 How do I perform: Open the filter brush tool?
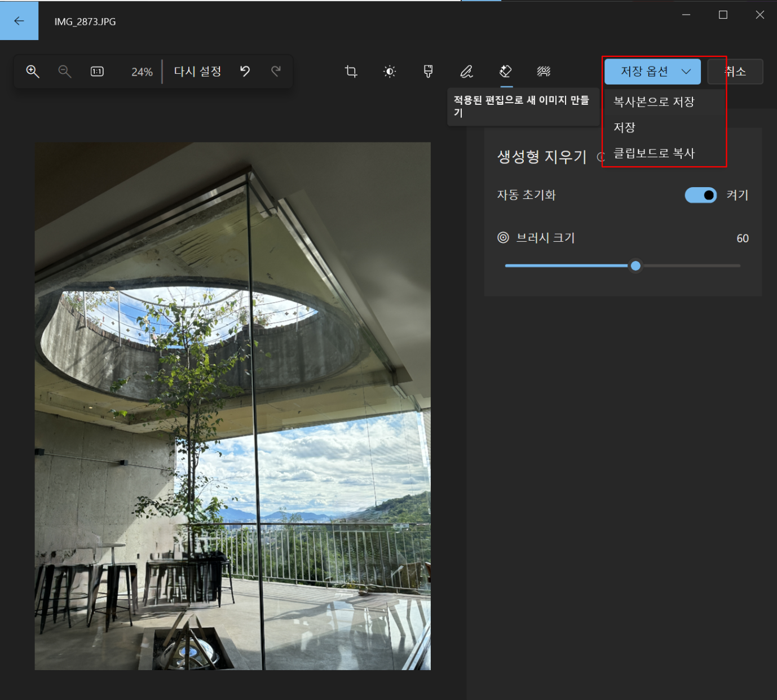pos(428,72)
